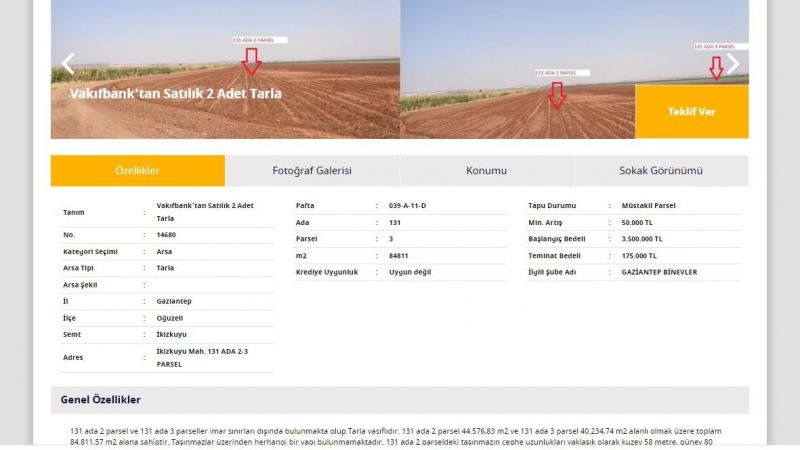Click the GAZİANTEP BİNEVLER branch name
The height and width of the screenshot is (450, 800).
(659, 272)
